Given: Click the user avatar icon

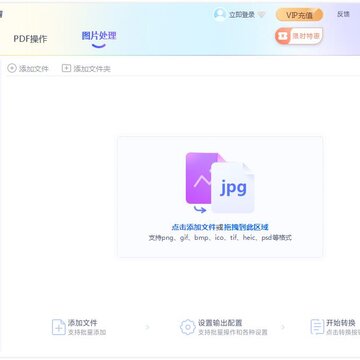Looking at the screenshot, I should [220, 14].
